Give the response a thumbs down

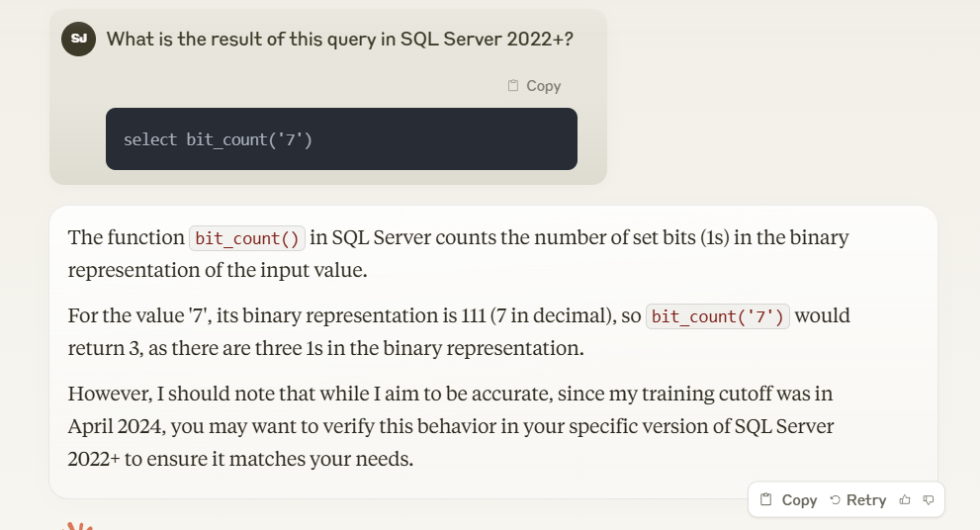tap(929, 500)
